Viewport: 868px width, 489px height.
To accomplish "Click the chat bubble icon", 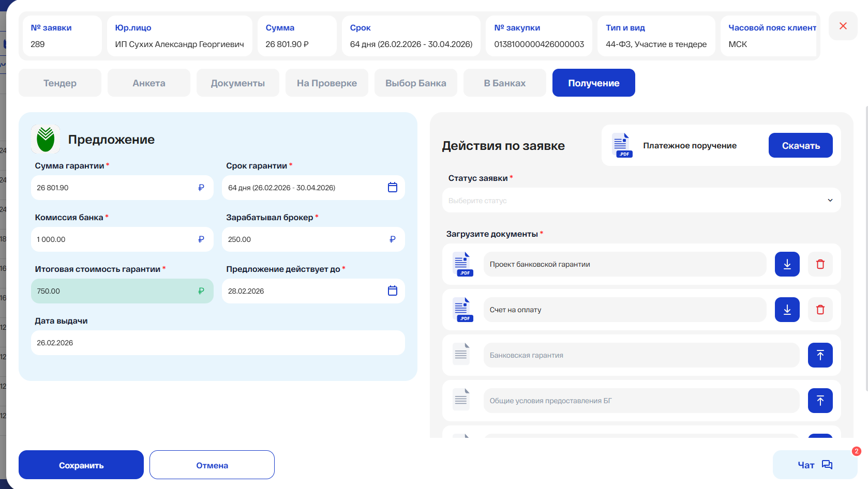I will 827,465.
